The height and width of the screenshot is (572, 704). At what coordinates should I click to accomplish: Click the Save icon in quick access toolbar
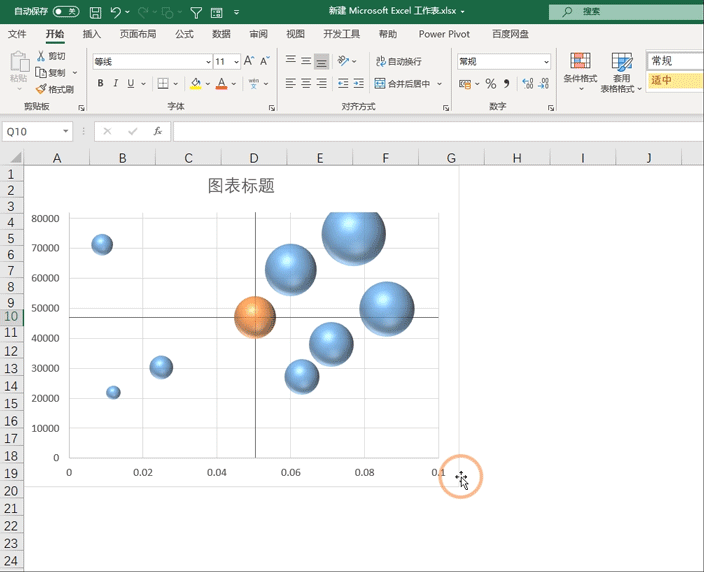coord(95,12)
